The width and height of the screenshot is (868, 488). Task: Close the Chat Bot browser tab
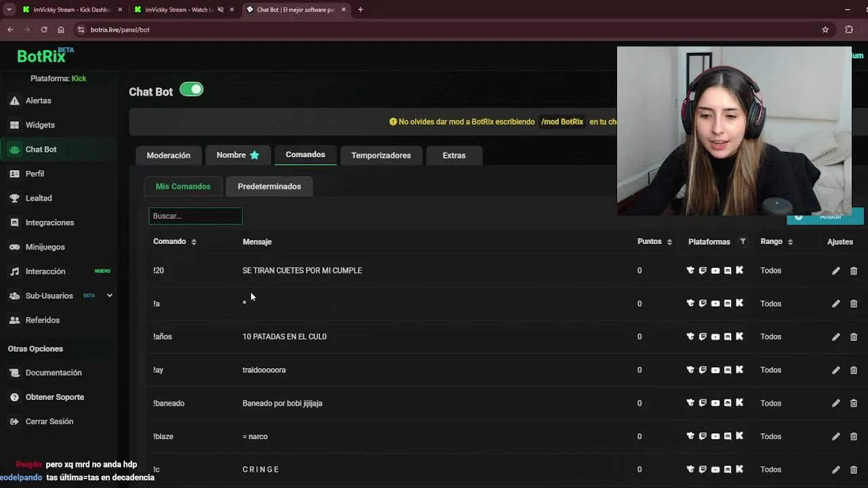pyautogui.click(x=343, y=9)
